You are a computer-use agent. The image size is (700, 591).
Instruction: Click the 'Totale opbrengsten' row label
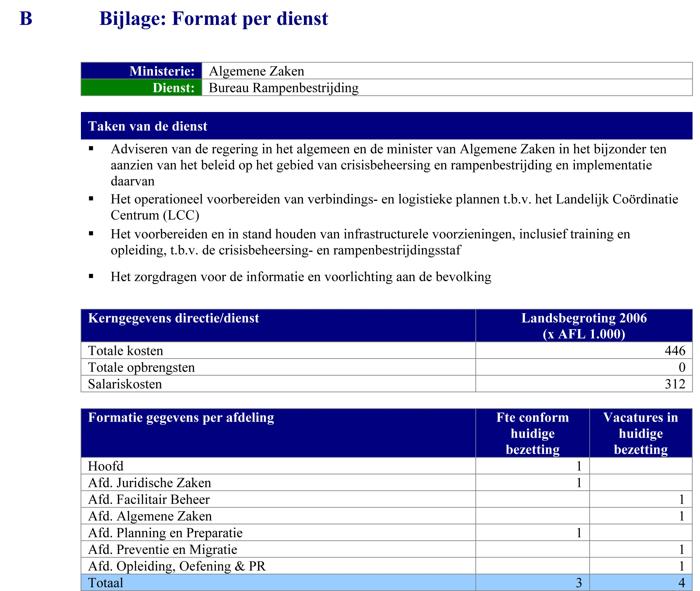141,367
